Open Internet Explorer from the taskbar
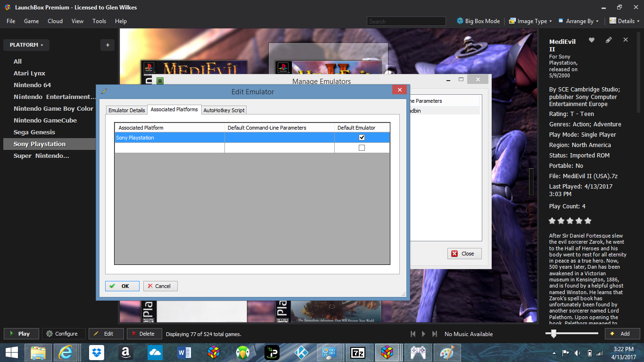This screenshot has height=362, width=644. click(x=66, y=352)
